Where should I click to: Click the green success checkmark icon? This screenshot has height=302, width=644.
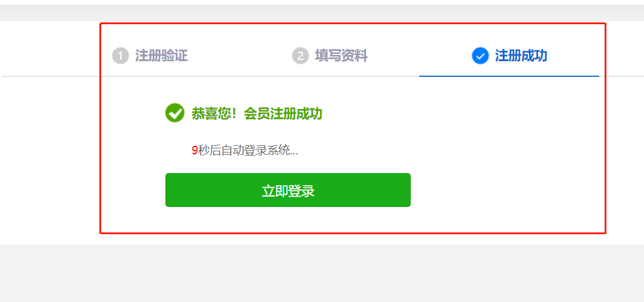(175, 113)
